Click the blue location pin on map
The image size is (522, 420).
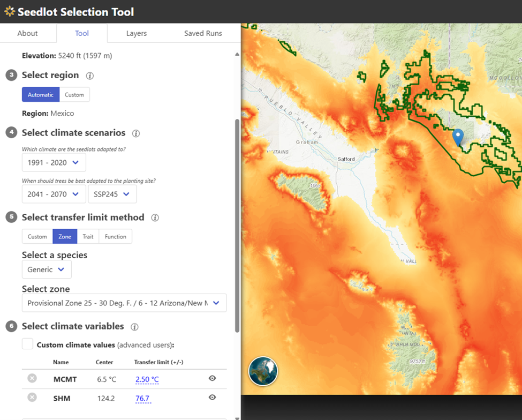point(458,137)
